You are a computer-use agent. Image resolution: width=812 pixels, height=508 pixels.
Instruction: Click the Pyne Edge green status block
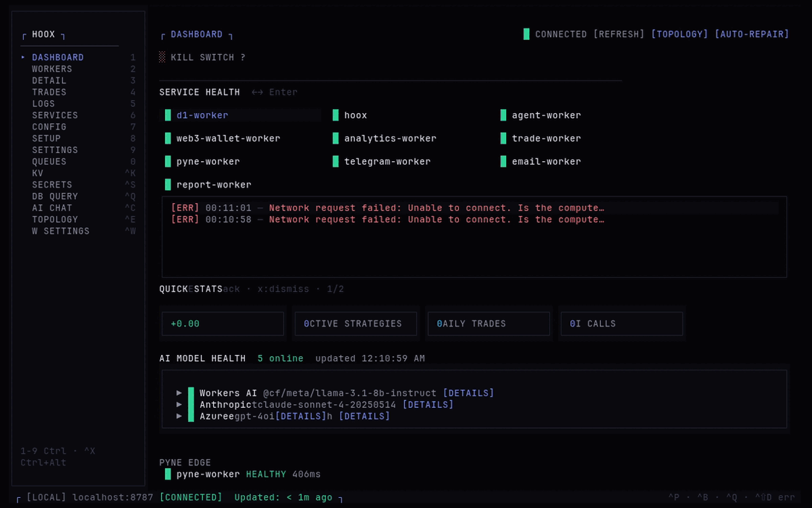coord(168,474)
